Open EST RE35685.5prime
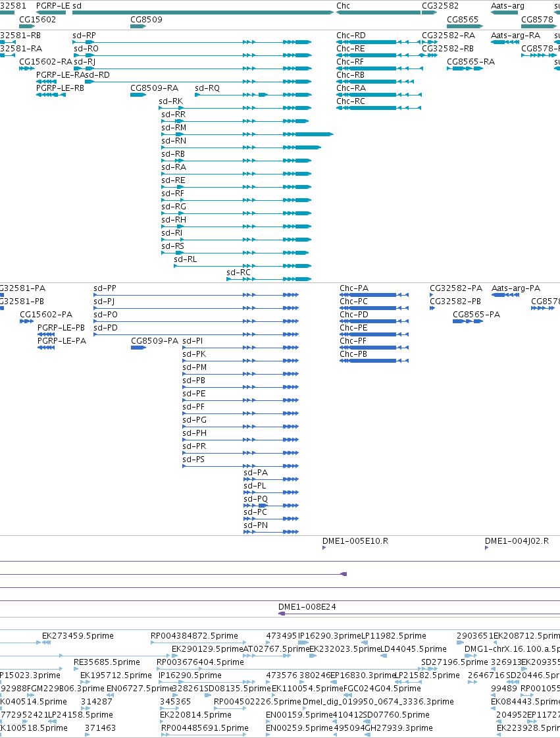The image size is (560, 738). coord(107,662)
